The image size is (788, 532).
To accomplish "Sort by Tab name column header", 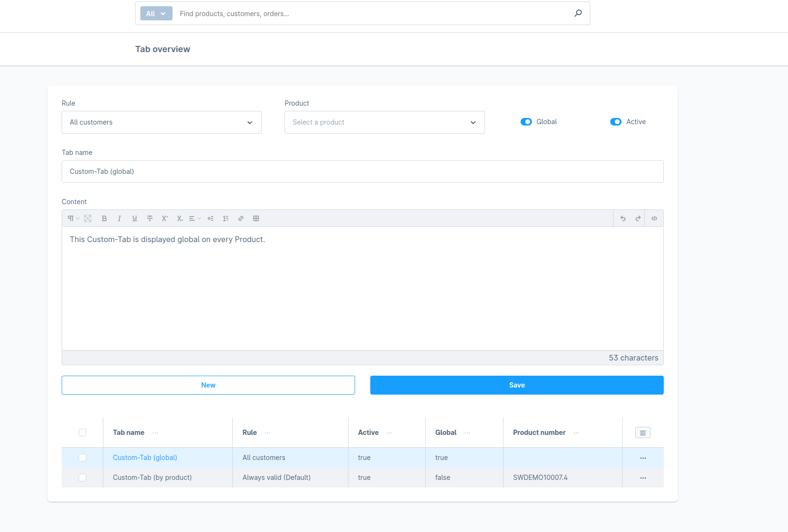I will point(128,433).
